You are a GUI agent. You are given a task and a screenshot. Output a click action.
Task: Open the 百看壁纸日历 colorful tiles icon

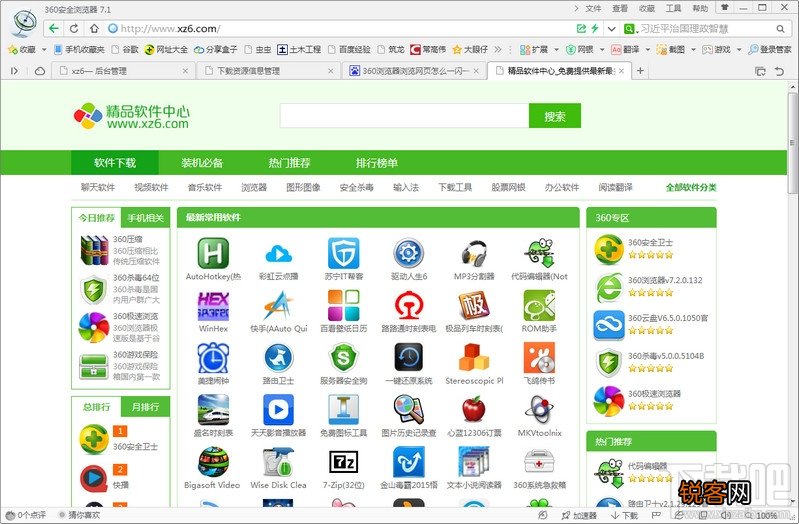(343, 305)
